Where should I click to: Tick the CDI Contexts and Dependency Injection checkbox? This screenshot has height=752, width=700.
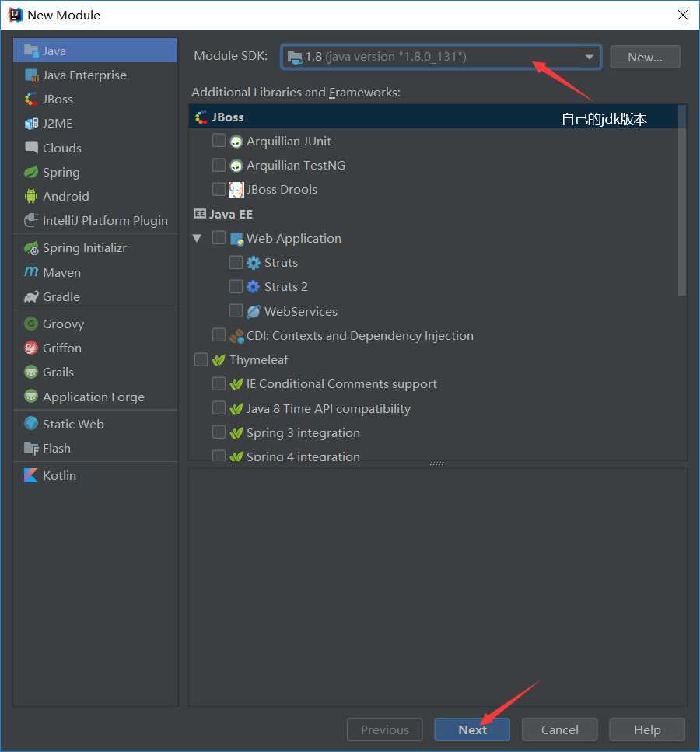pos(219,334)
